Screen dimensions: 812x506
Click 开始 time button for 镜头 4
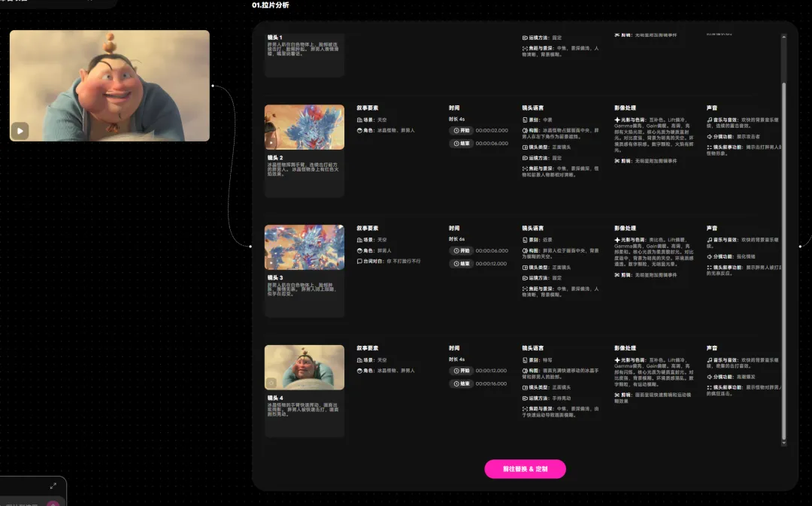tap(461, 371)
